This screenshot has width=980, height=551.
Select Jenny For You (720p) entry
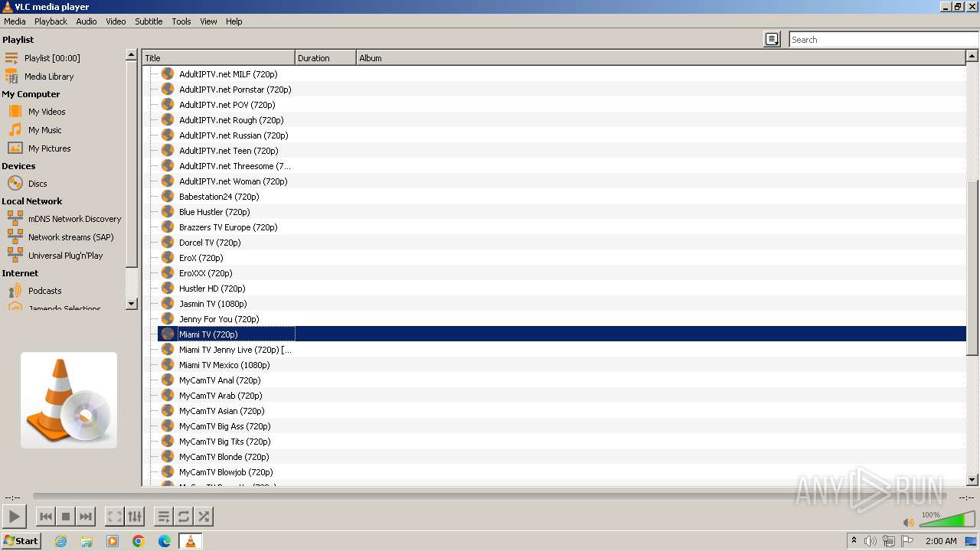(219, 319)
